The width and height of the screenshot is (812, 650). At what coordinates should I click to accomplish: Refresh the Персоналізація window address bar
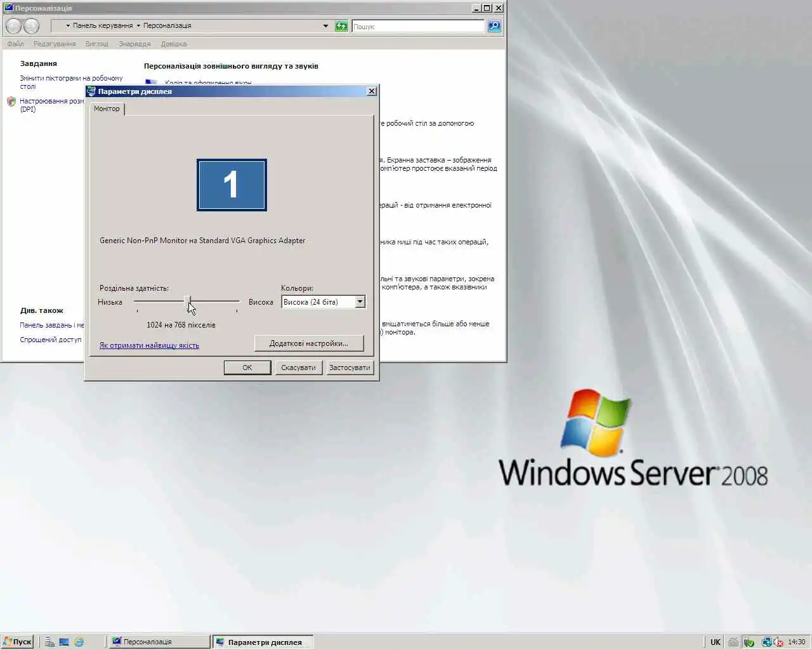(x=341, y=26)
